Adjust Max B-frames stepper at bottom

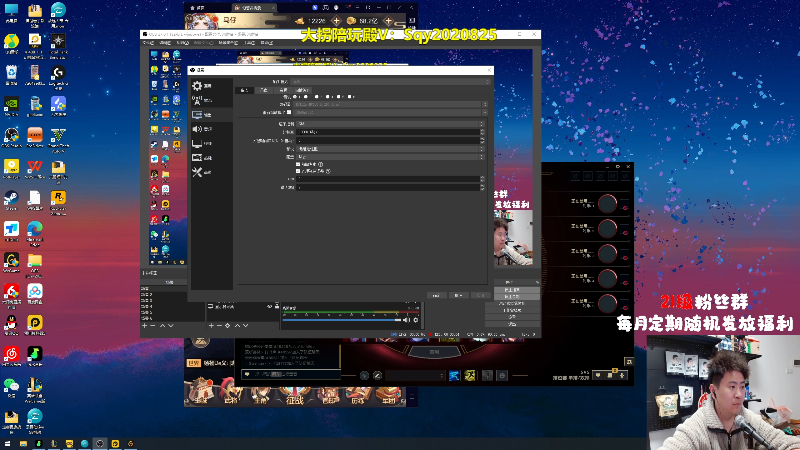482,187
